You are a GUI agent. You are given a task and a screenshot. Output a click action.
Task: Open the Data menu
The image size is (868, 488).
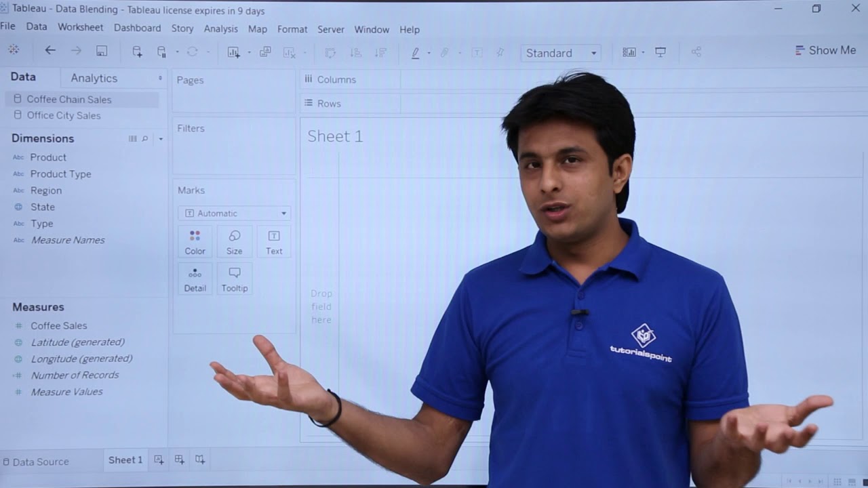(x=37, y=26)
